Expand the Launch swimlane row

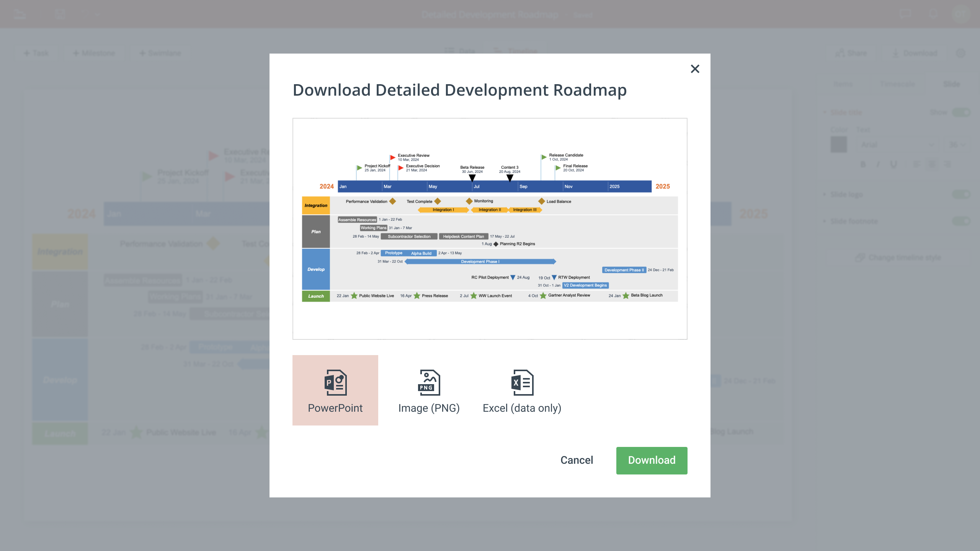tap(316, 295)
